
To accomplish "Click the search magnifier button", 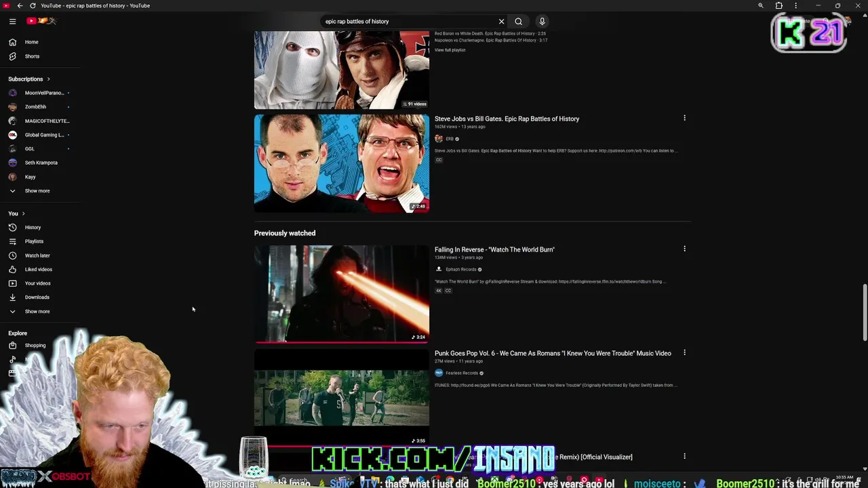I will coord(518,21).
